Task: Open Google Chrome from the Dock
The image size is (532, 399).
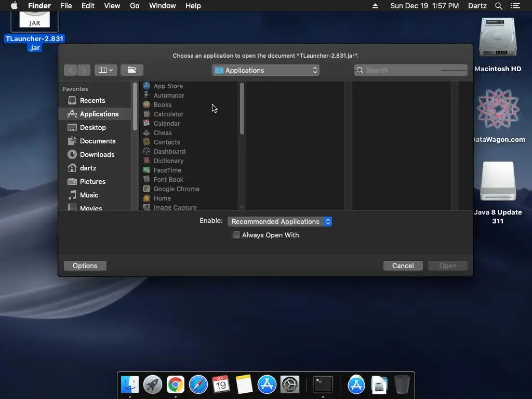Action: point(176,384)
